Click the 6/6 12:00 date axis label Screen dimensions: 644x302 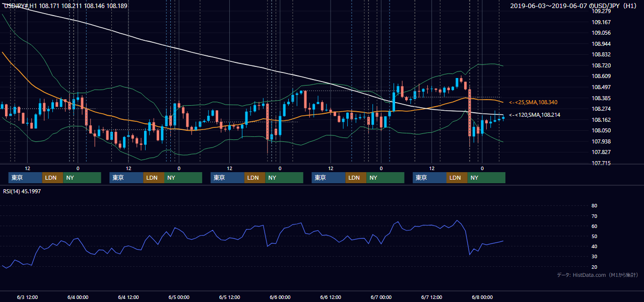click(331, 297)
